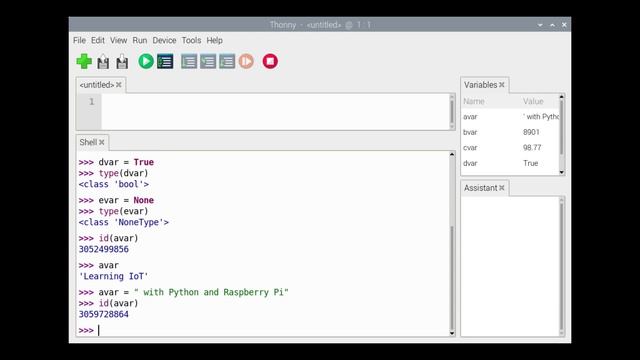This screenshot has width=640, height=360.
Task: Stop the backend with the red stop icon
Action: pyautogui.click(x=270, y=62)
